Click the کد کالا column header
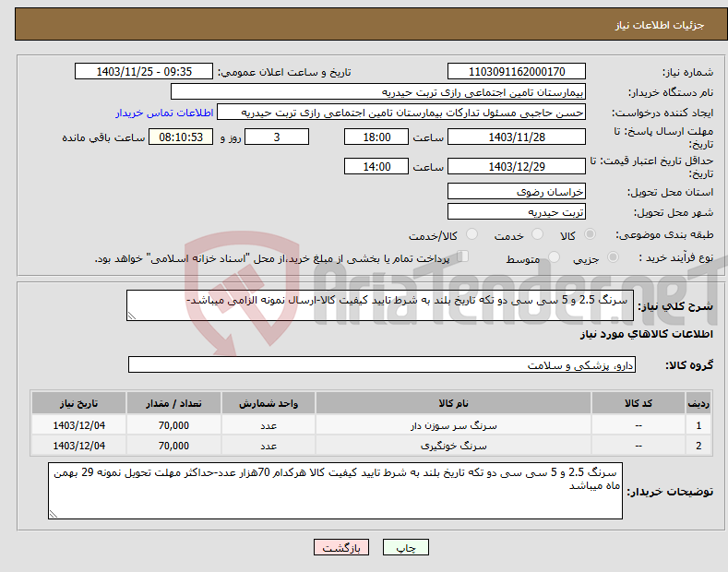 coord(638,403)
